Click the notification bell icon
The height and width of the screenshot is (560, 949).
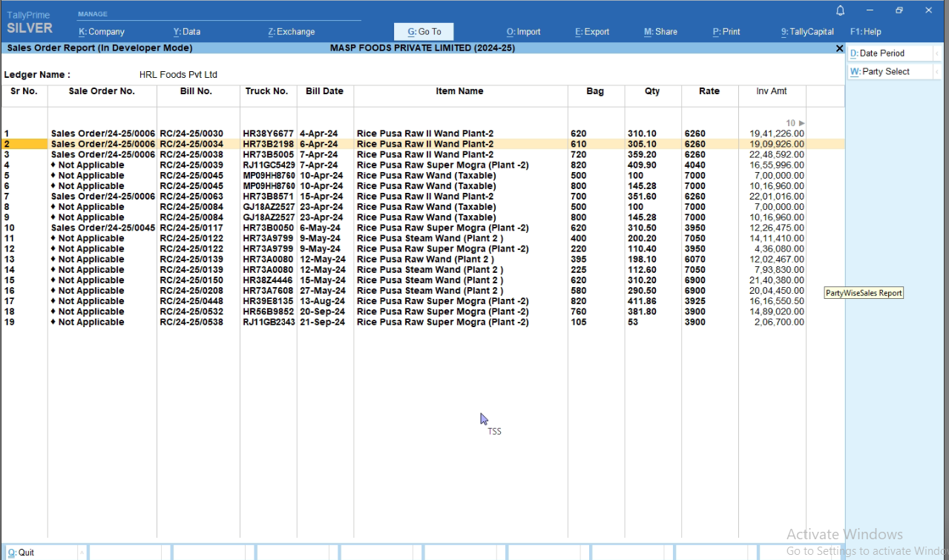tap(841, 10)
